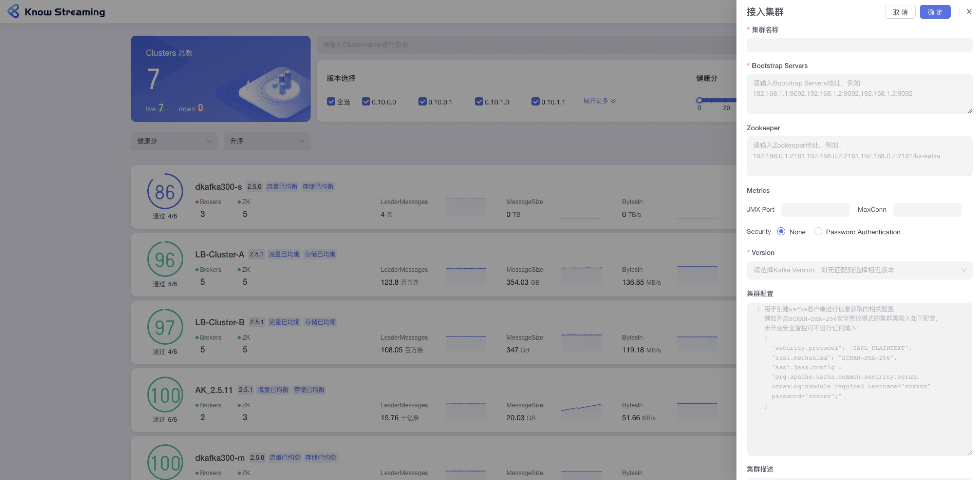Expand more versions via 展开更多
980x480 pixels.
[x=599, y=101]
